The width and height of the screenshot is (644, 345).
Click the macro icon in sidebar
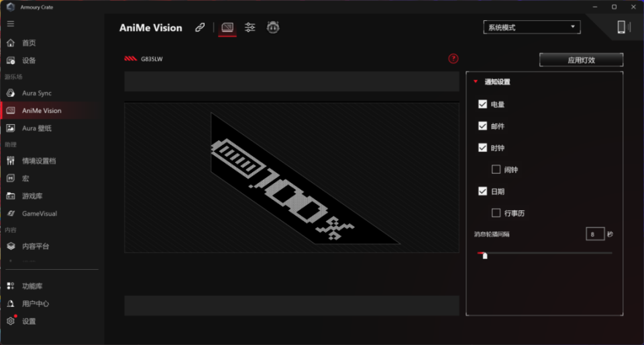(11, 179)
